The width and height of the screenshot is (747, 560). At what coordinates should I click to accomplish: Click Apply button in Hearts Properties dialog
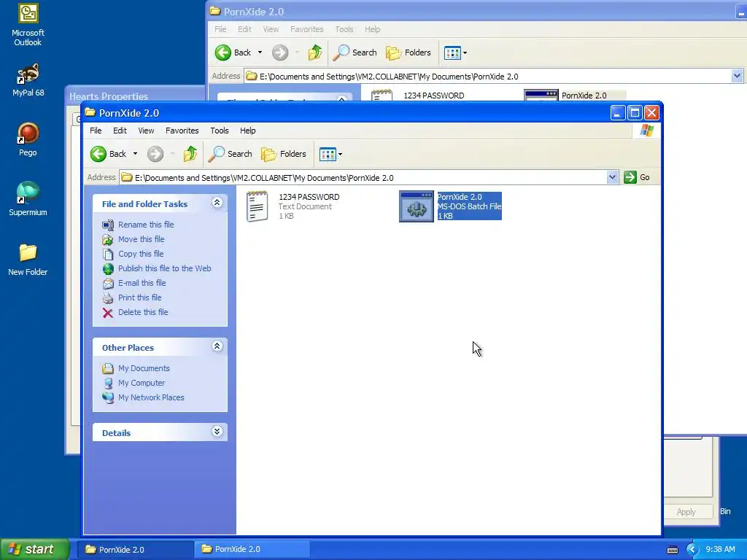click(686, 512)
